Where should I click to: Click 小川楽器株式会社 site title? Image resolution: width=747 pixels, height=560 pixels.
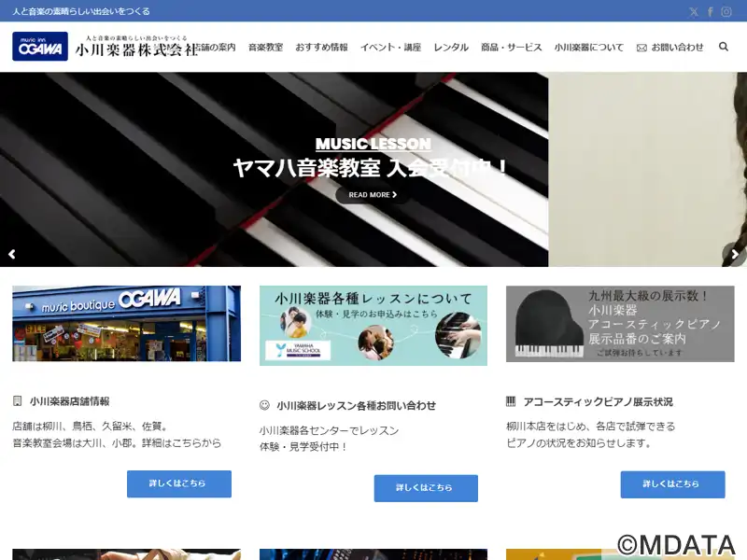pos(136,49)
